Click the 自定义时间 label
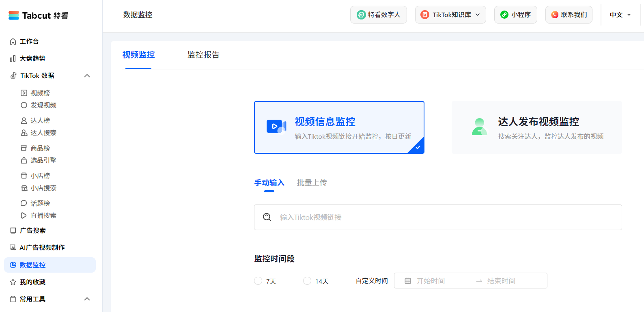This screenshot has height=312, width=644. (372, 281)
